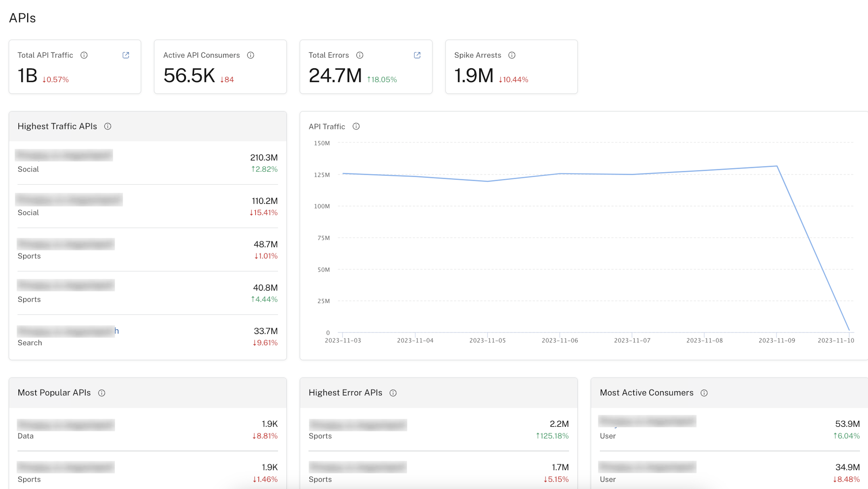Click the ↓10.44% spike arrests change

[513, 80]
